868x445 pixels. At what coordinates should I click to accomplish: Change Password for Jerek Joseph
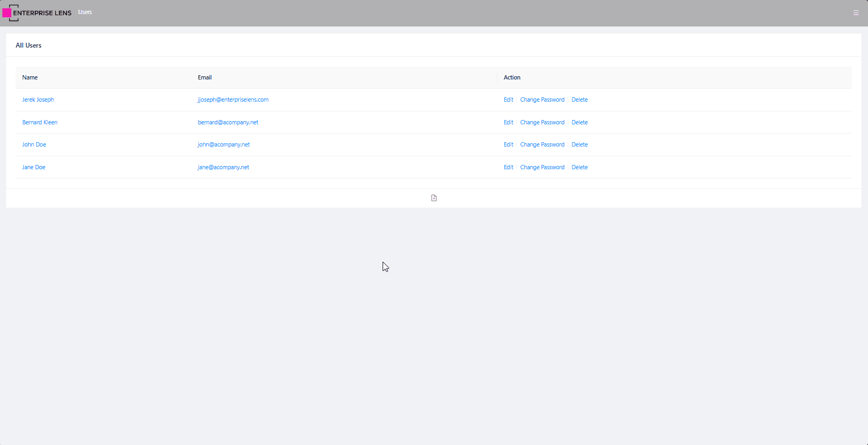coord(542,100)
